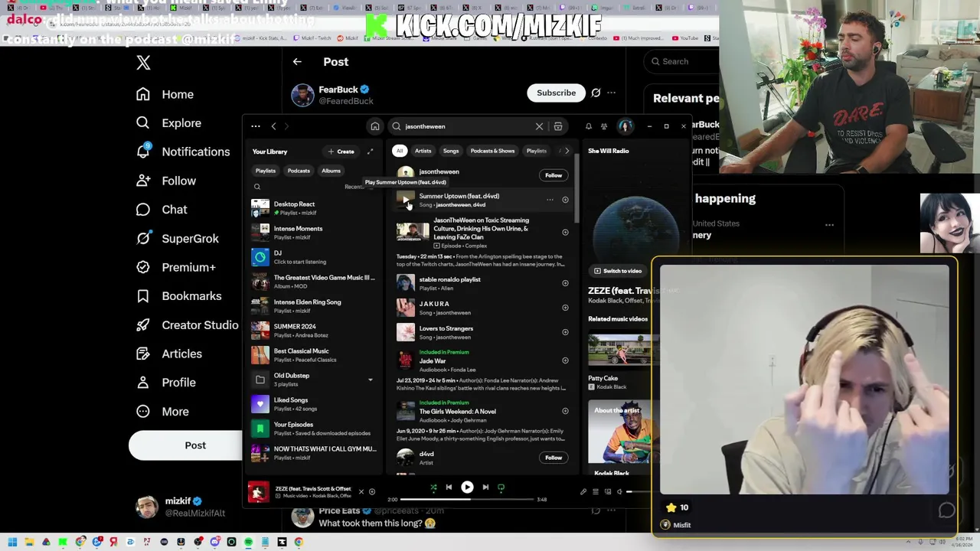980x551 pixels.
Task: Toggle Podcasts filter in Your Library
Action: click(299, 171)
